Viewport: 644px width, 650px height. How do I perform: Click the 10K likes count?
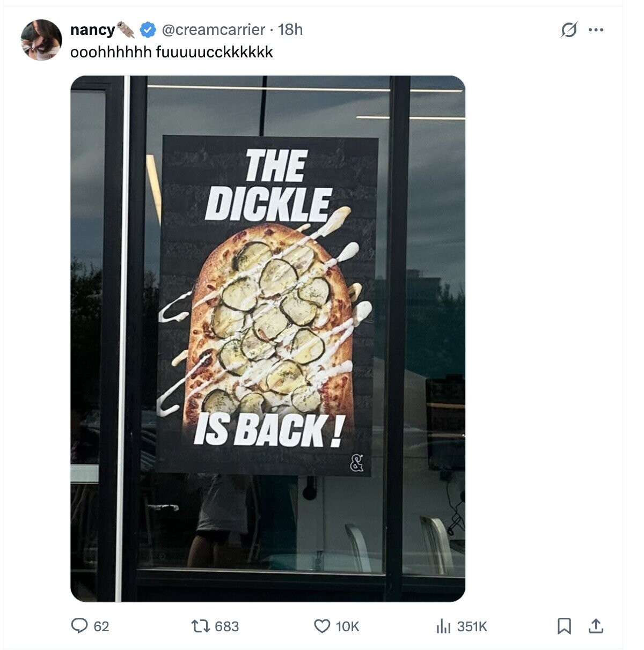click(x=347, y=626)
